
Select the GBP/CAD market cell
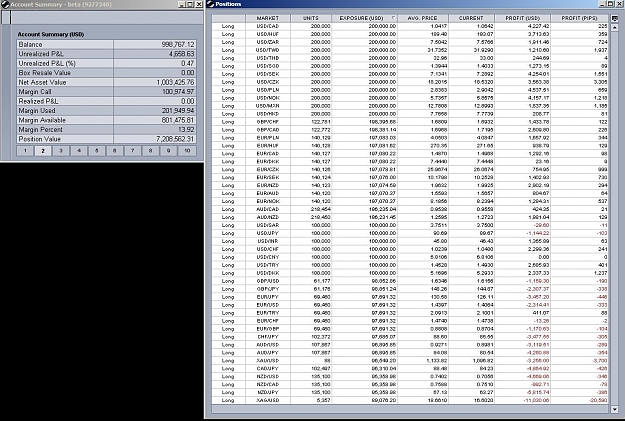coord(268,130)
